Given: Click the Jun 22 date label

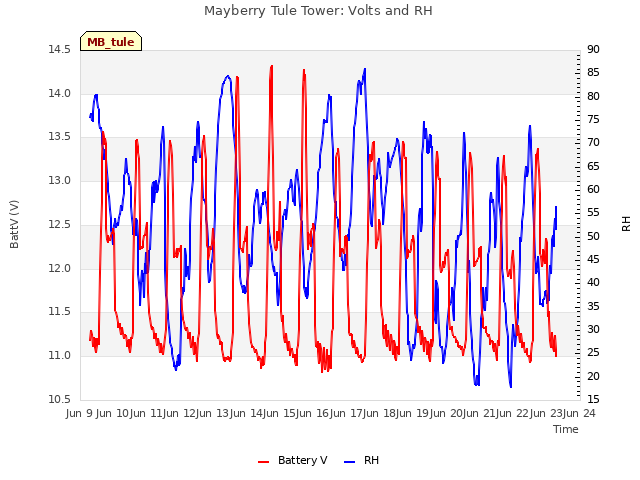Looking at the screenshot, I should pyautogui.click(x=513, y=413).
